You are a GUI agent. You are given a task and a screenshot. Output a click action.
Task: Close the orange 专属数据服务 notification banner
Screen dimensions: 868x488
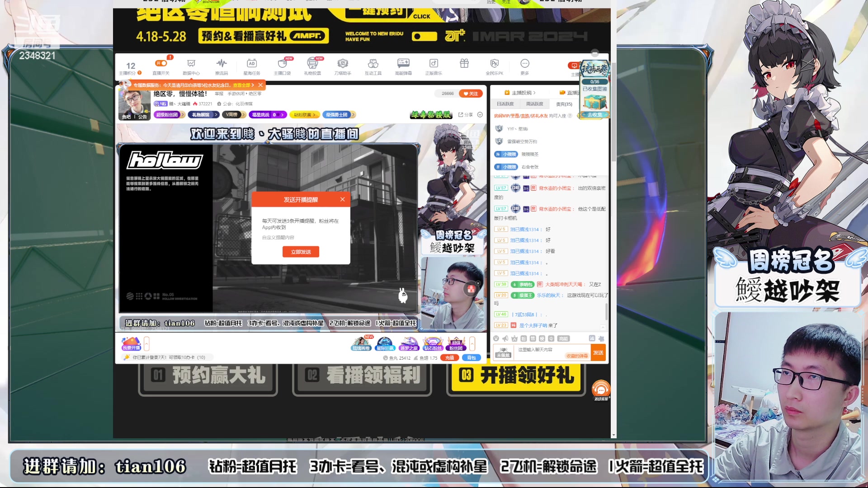(260, 85)
